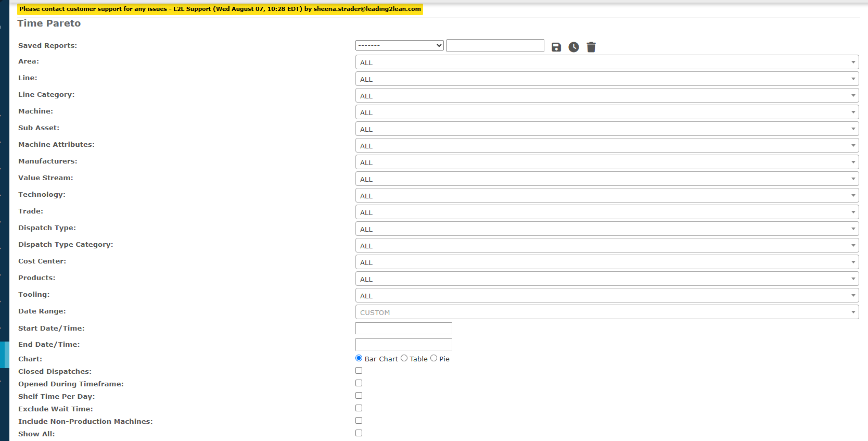
Task: Select the Pie chart radio button
Action: [433, 358]
